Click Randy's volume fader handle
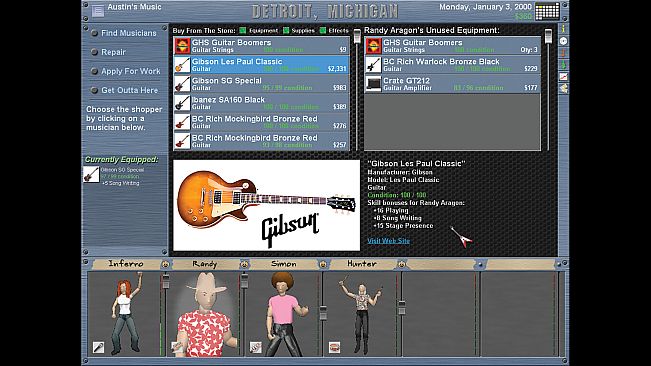651x366 pixels. (x=244, y=281)
